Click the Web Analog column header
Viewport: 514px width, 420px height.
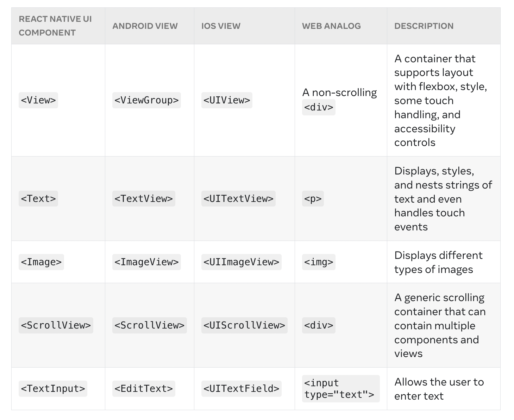tap(331, 26)
